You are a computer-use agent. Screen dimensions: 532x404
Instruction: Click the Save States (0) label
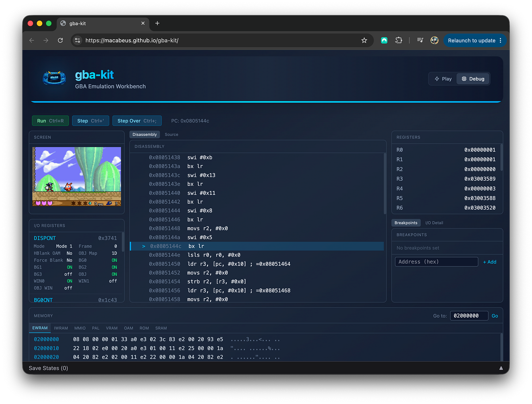[x=48, y=368]
